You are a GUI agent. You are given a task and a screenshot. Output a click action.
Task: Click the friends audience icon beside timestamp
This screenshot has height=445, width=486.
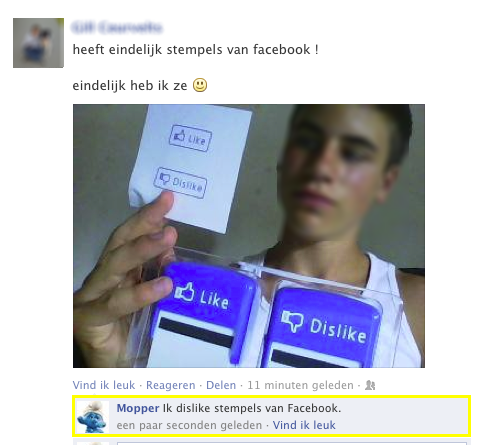(370, 385)
